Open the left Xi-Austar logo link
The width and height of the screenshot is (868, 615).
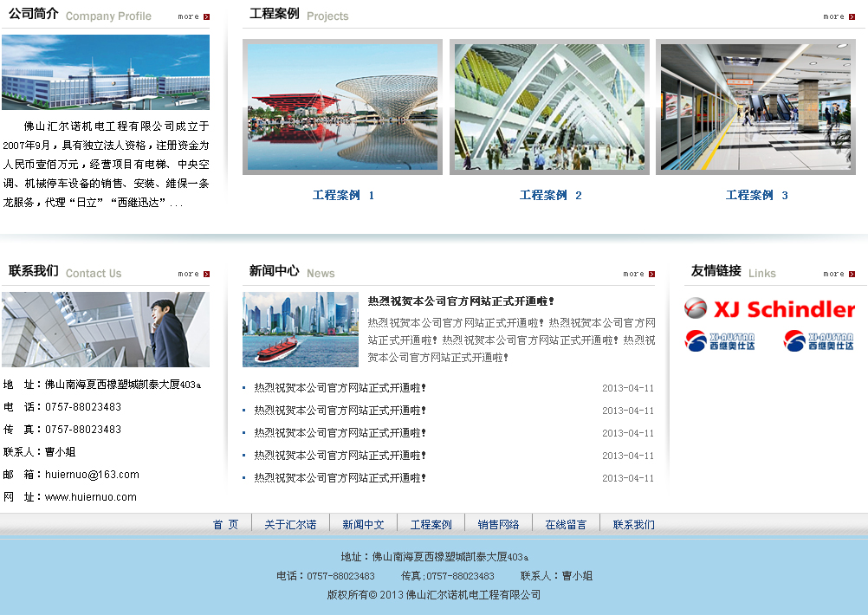(720, 340)
